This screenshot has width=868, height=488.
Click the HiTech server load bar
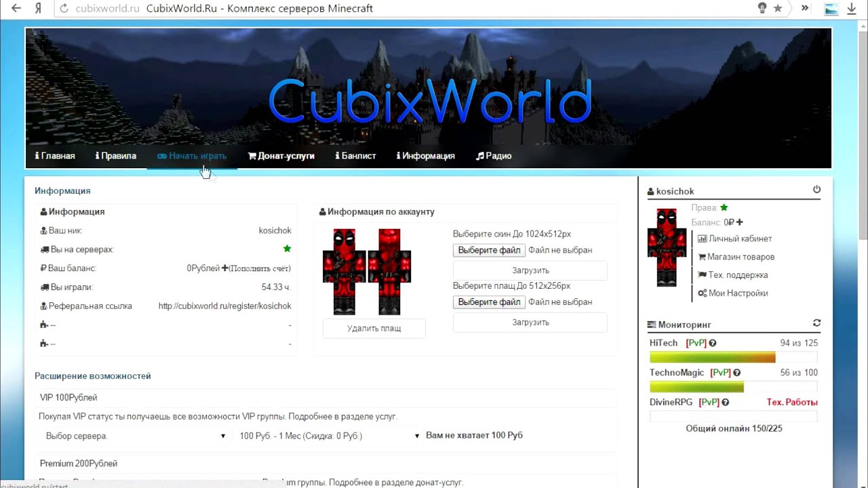click(x=733, y=357)
